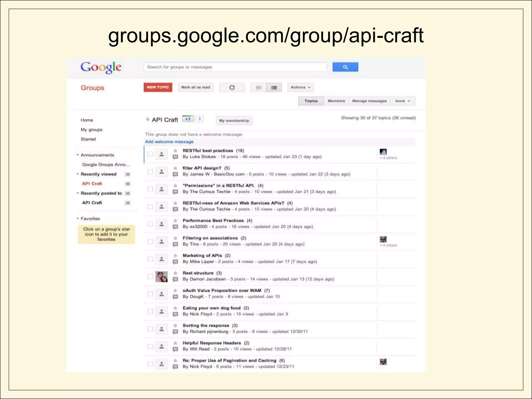Click the refresh topics icon
This screenshot has width=532, height=399.
click(x=232, y=88)
